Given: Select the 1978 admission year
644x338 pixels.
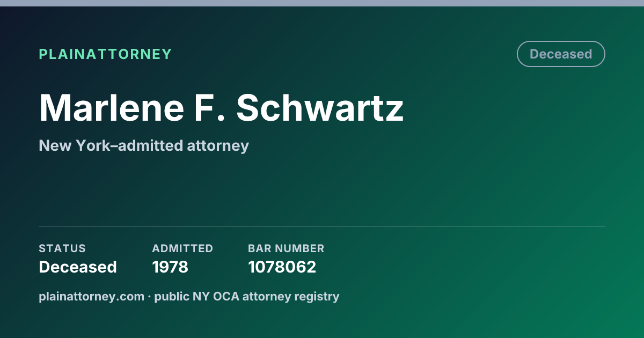Looking at the screenshot, I should [170, 267].
